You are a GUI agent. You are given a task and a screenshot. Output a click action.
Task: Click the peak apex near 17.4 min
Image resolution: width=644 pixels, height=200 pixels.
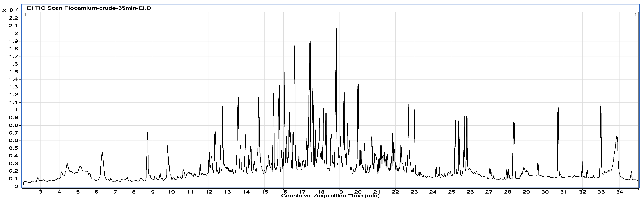click(310, 39)
